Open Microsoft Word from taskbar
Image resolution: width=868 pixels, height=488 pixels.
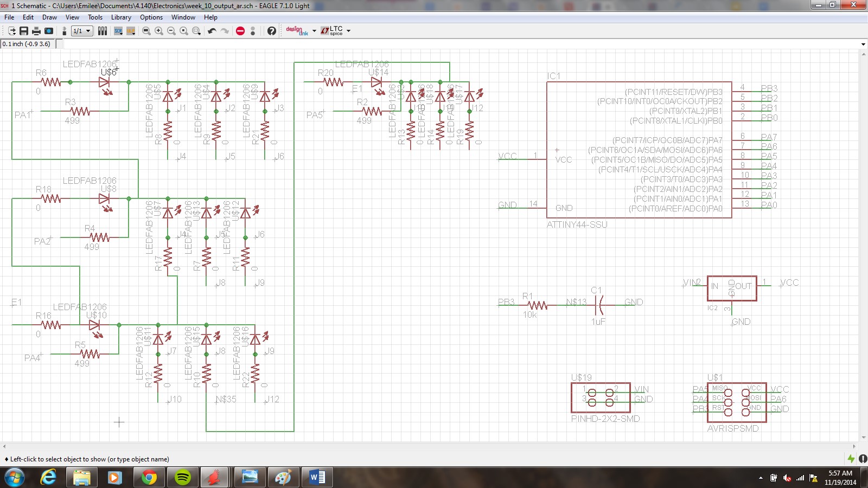[x=317, y=478]
